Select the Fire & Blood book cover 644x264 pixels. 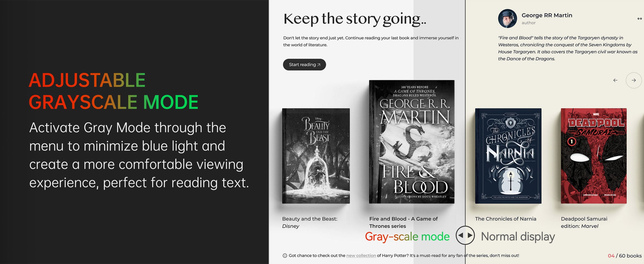tap(412, 142)
